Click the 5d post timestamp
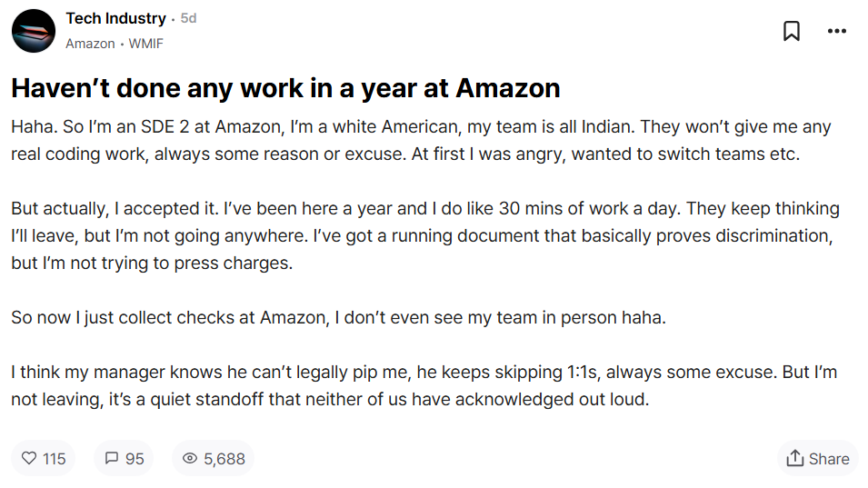The width and height of the screenshot is (868, 488). tap(188, 18)
